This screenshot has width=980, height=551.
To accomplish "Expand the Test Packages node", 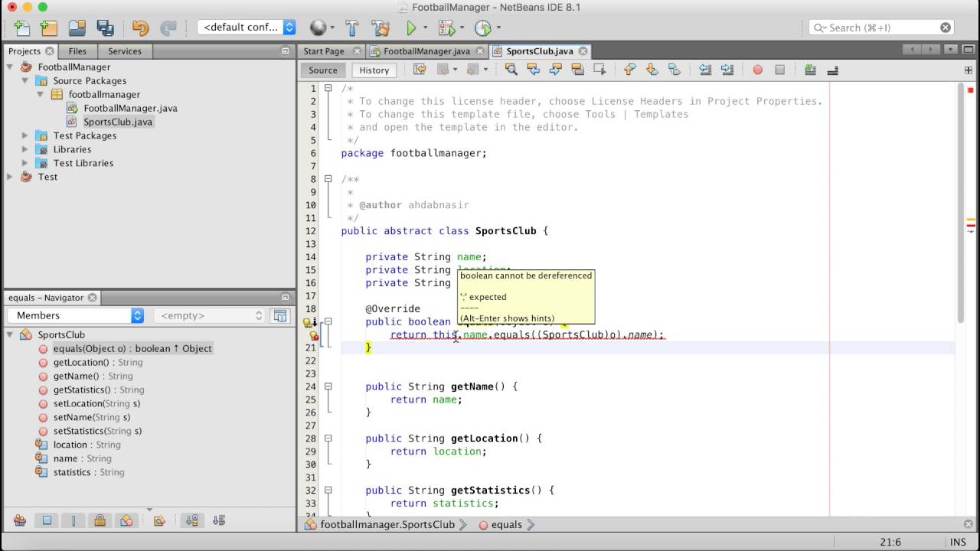I will 25,135.
